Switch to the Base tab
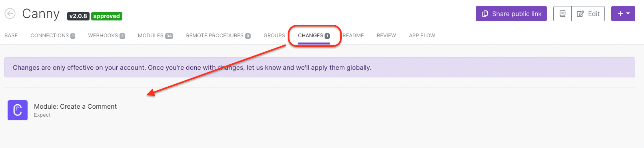The image size is (644, 148). click(x=11, y=36)
